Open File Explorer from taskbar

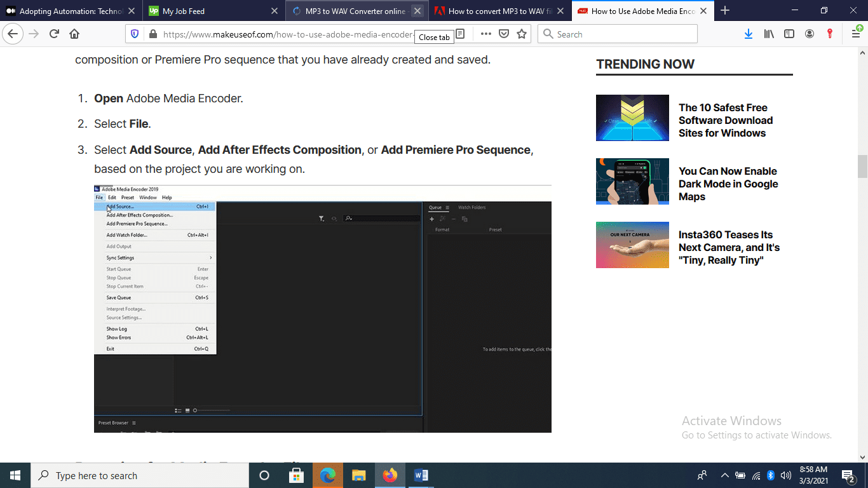click(x=358, y=475)
